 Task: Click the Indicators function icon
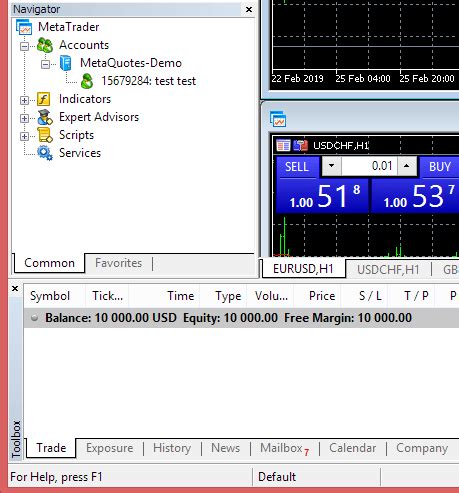[x=43, y=99]
